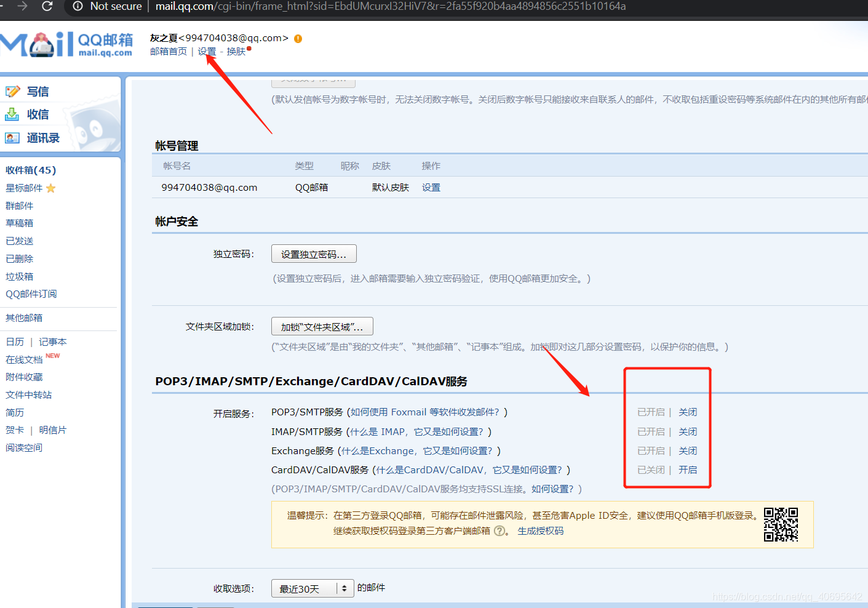Open 写信 to compose mail
Viewport: 868px width, 608px height.
[x=38, y=92]
